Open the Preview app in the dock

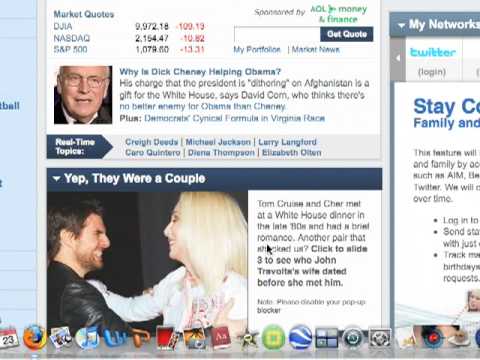[60, 337]
